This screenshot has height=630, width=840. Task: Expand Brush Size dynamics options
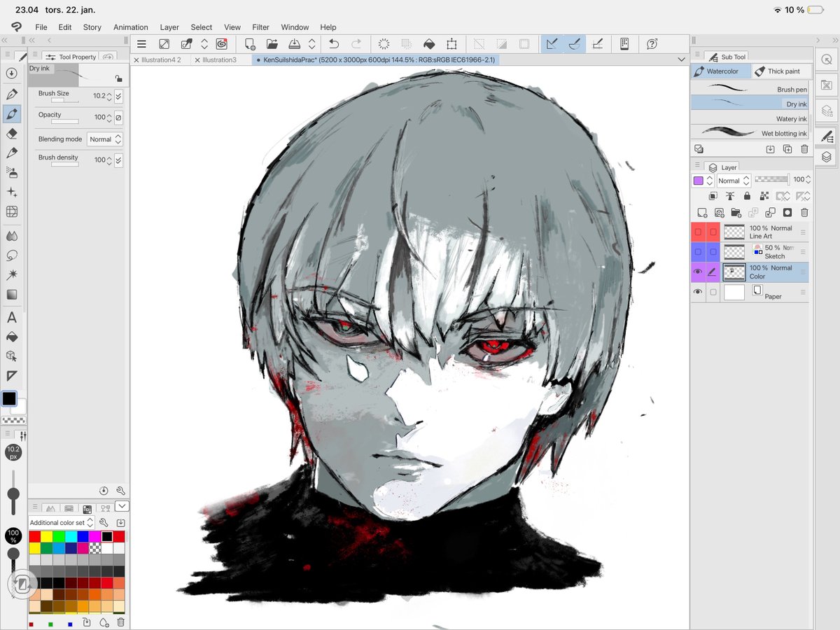pos(118,97)
